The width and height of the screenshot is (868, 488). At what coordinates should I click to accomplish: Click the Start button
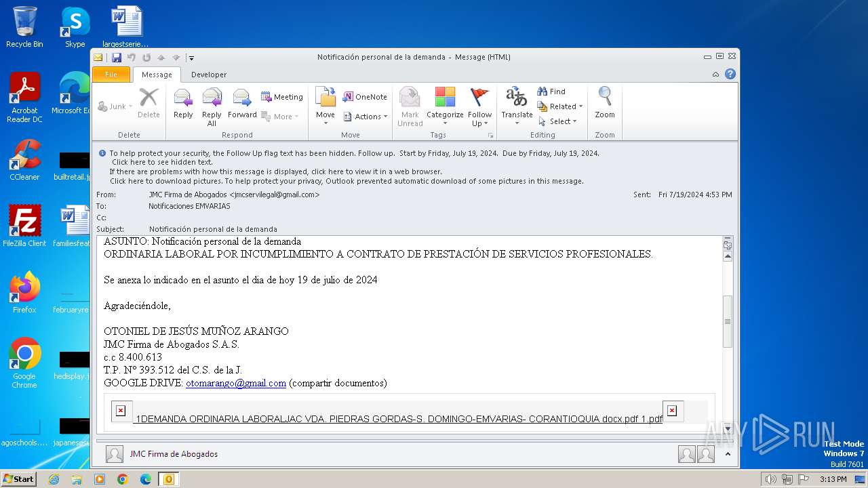pos(19,479)
